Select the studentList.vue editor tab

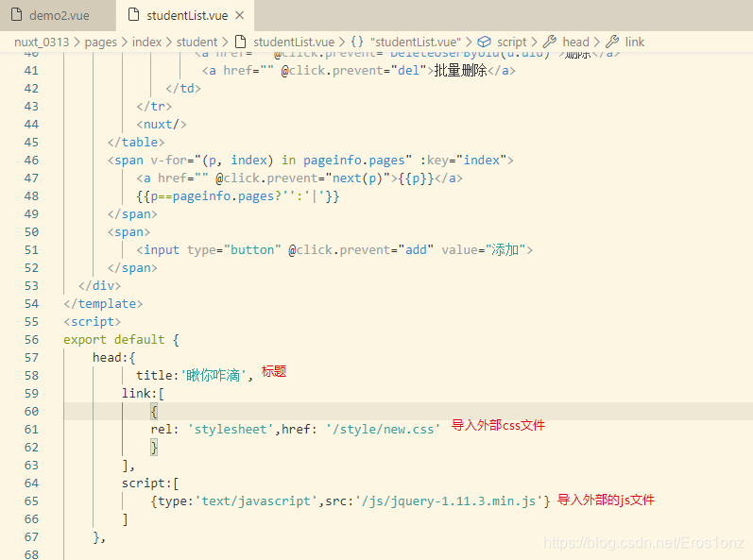click(x=187, y=15)
